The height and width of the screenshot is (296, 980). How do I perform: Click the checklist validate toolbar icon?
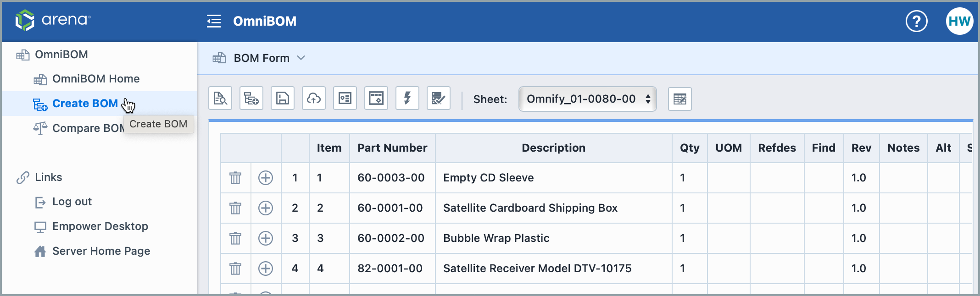[x=439, y=99]
